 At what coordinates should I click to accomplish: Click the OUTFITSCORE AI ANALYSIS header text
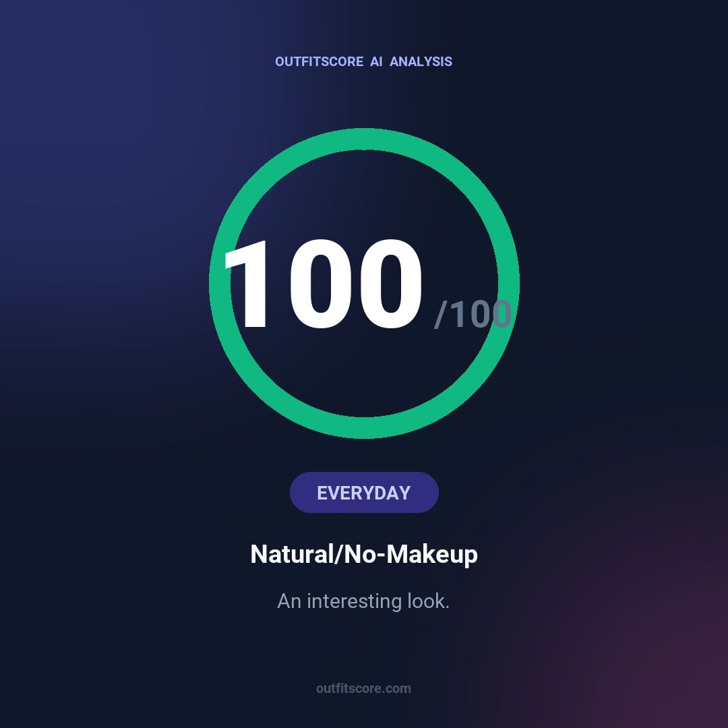point(363,61)
